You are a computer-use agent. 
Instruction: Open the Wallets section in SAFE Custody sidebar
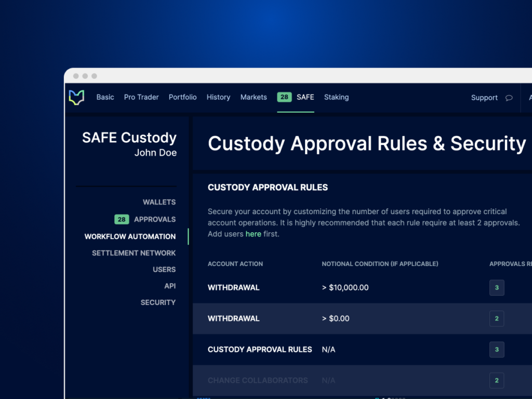(159, 202)
